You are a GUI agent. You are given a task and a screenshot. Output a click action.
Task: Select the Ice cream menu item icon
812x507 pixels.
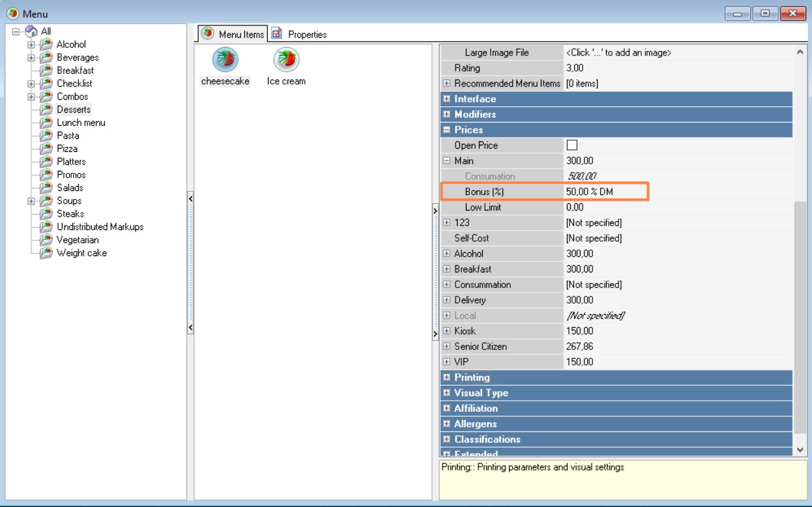tap(286, 60)
